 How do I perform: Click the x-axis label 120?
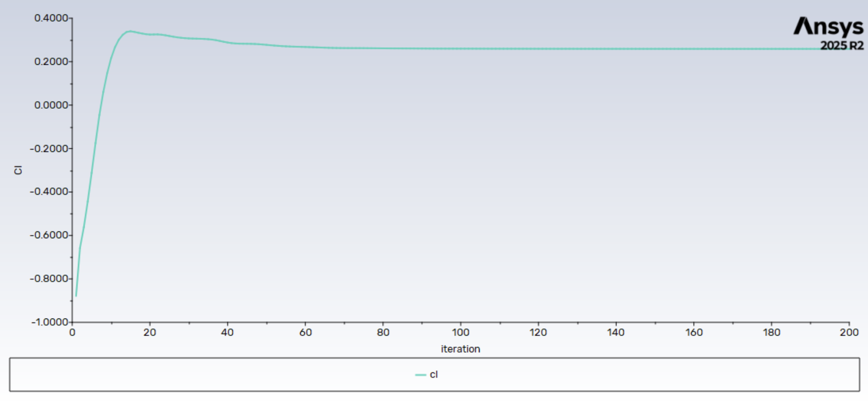538,333
